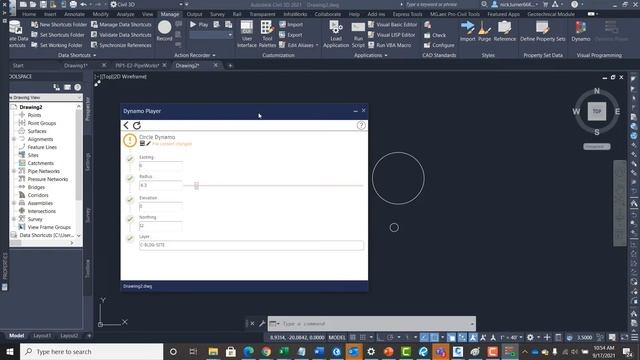640x360 pixels.
Task: Toggle the Radius input checkmark
Action: (x=130, y=178)
